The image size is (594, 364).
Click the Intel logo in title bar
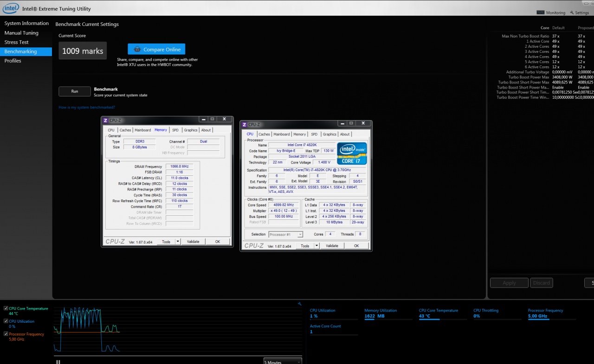click(x=11, y=8)
